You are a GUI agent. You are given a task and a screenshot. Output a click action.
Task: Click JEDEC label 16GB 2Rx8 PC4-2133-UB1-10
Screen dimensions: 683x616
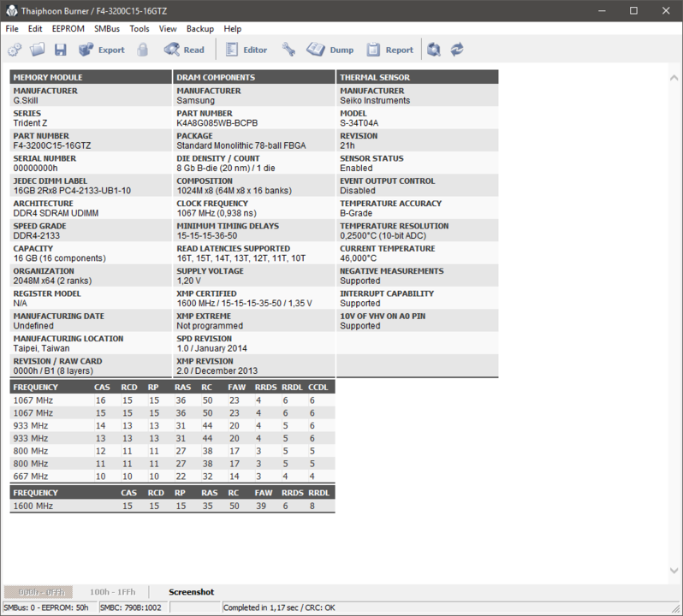pos(72,191)
